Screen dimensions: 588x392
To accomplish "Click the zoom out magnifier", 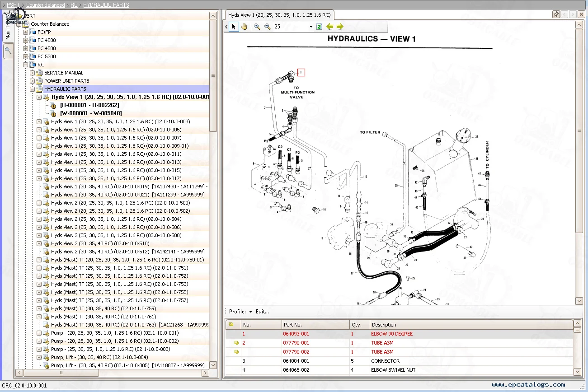I will point(268,27).
